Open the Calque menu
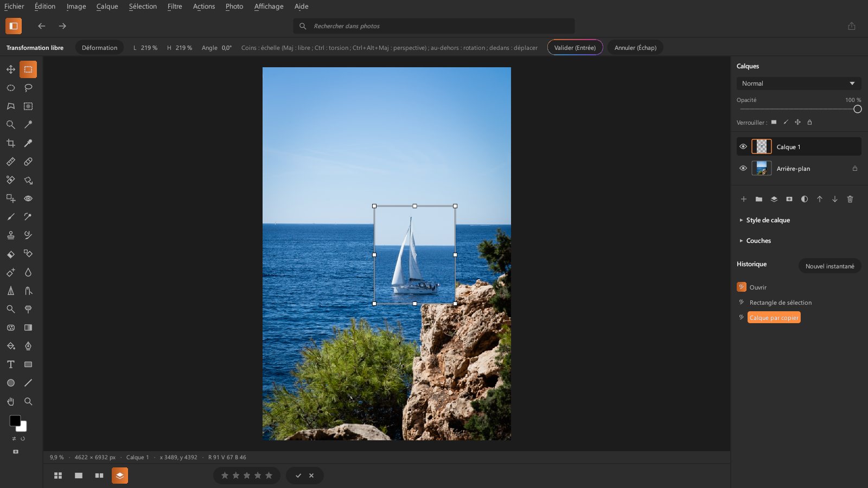The width and height of the screenshot is (868, 488). pos(107,7)
